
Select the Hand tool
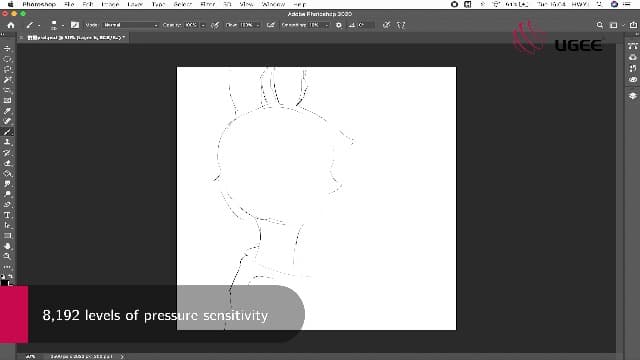click(x=7, y=246)
